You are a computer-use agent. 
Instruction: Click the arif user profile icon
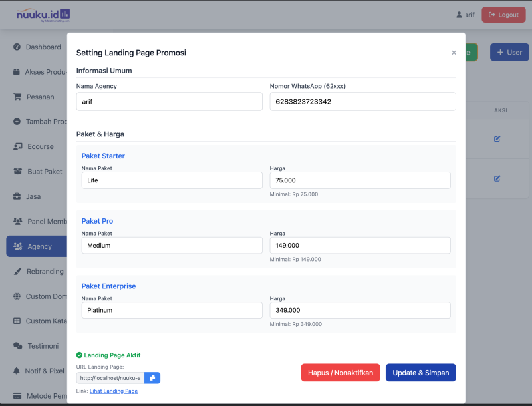pos(459,15)
